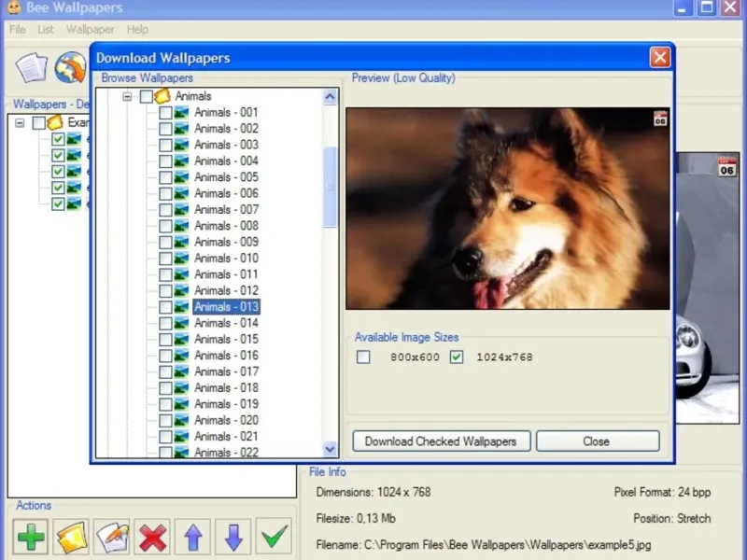Open the Help menu
The width and height of the screenshot is (747, 560).
coord(137,30)
